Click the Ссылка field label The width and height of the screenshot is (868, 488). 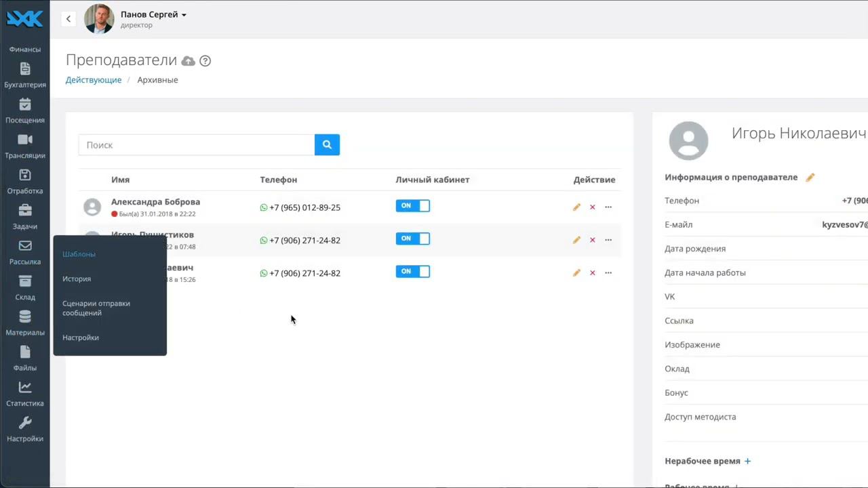[x=679, y=321]
